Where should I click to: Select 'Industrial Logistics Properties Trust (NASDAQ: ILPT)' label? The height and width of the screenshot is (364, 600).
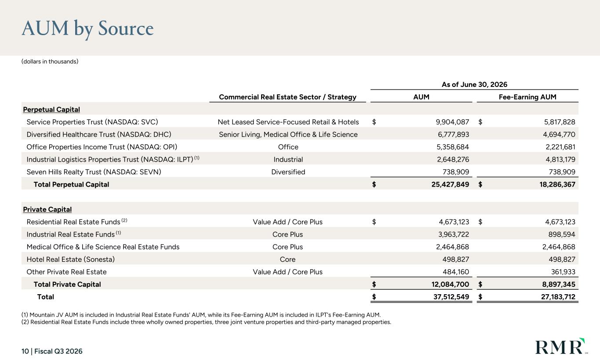pos(110,159)
